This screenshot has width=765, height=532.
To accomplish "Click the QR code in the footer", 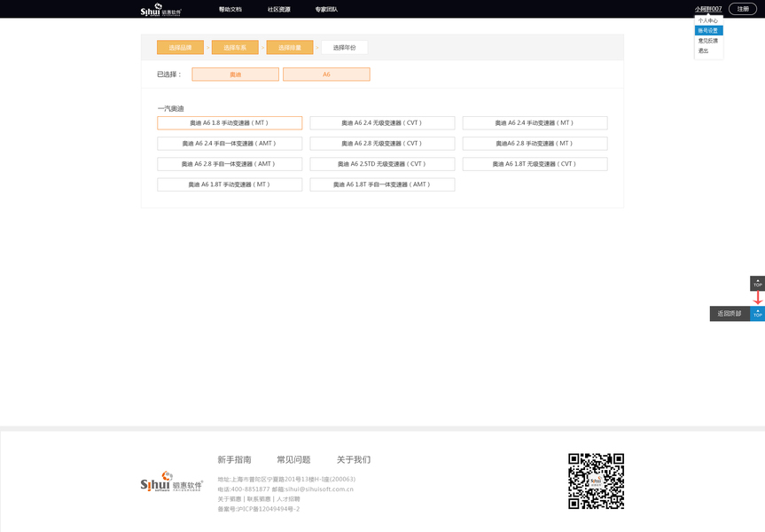I will tap(596, 481).
